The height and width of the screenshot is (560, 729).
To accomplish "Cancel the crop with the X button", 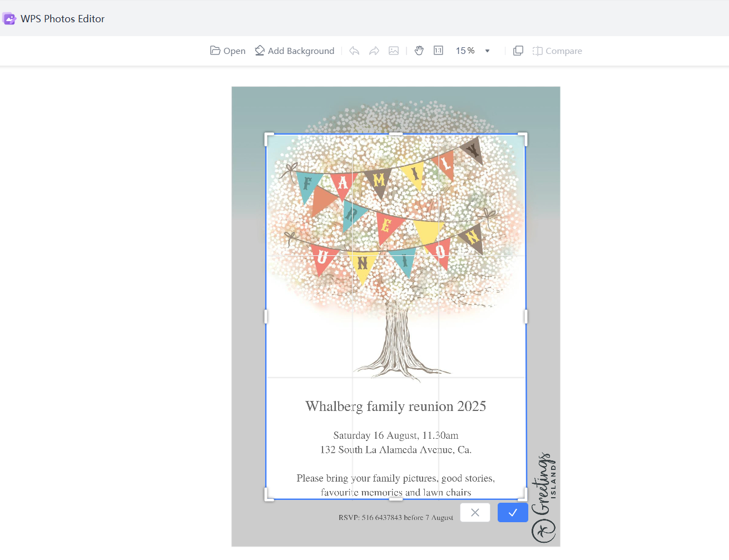I will [x=475, y=512].
